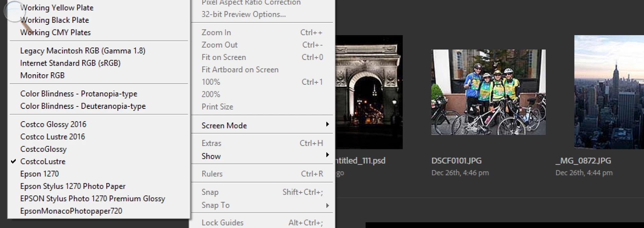Select Internet Standard RGB (sRGB)

point(99,63)
